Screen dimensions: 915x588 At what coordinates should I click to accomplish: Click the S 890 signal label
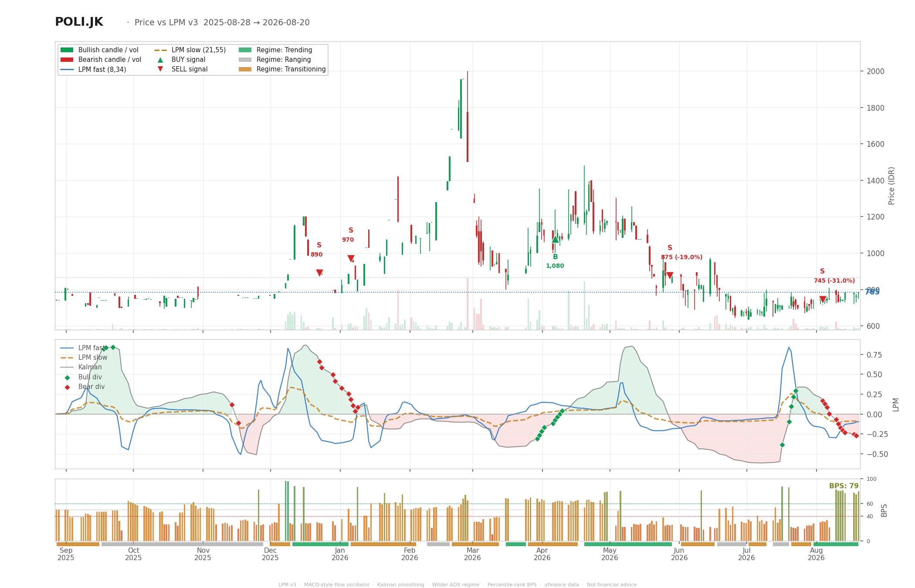(x=317, y=250)
